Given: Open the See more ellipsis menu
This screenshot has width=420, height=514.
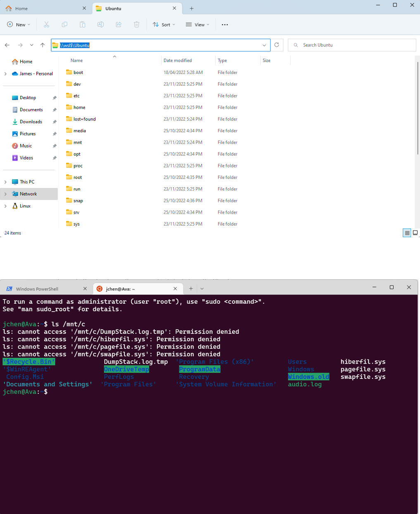Looking at the screenshot, I should (225, 25).
